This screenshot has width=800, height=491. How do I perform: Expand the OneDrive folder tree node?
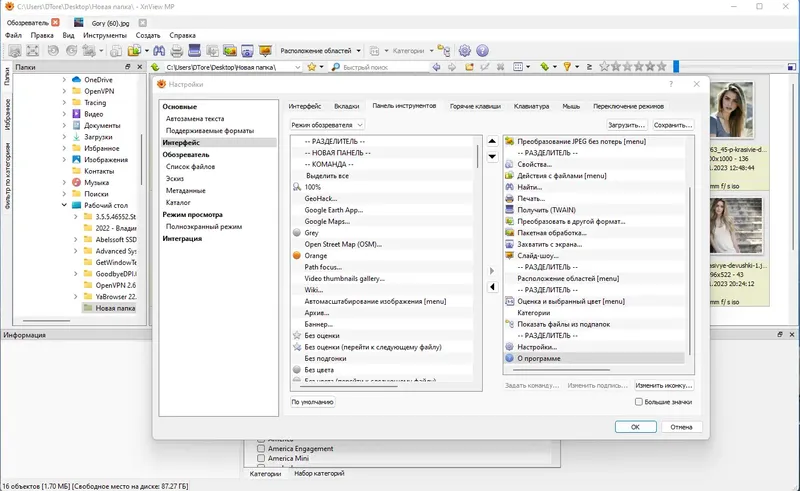pos(64,79)
